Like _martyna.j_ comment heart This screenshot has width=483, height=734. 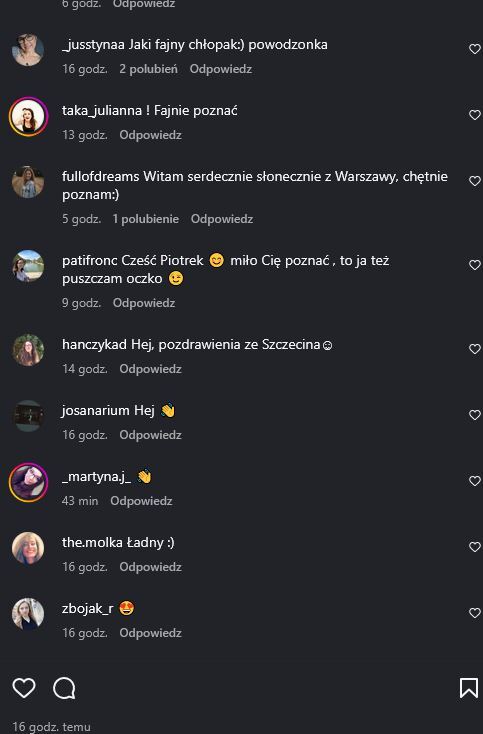(x=475, y=481)
